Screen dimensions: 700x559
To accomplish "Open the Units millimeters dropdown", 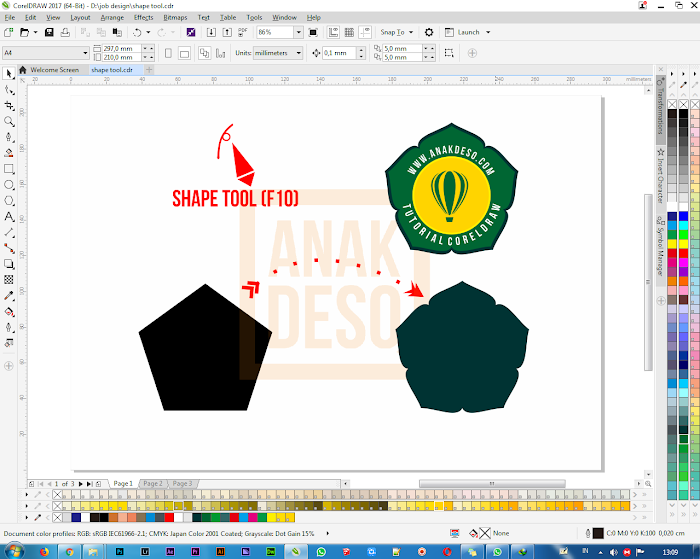I will pos(299,53).
